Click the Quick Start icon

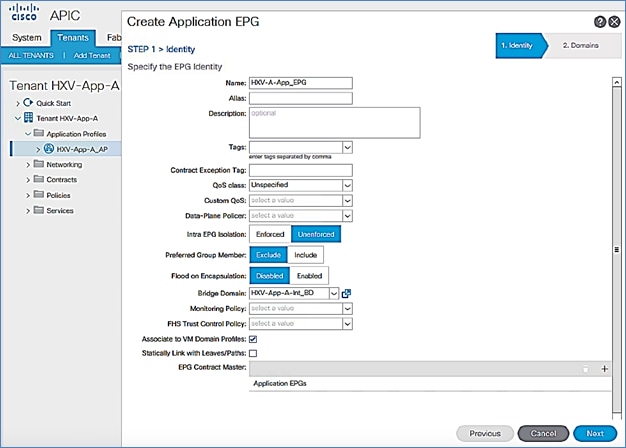click(x=28, y=103)
